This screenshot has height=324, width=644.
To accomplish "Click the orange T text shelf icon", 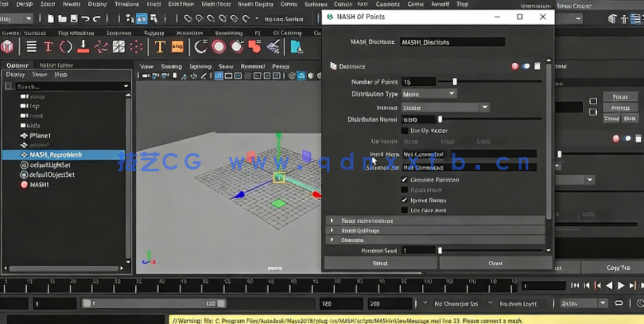I will [160, 46].
